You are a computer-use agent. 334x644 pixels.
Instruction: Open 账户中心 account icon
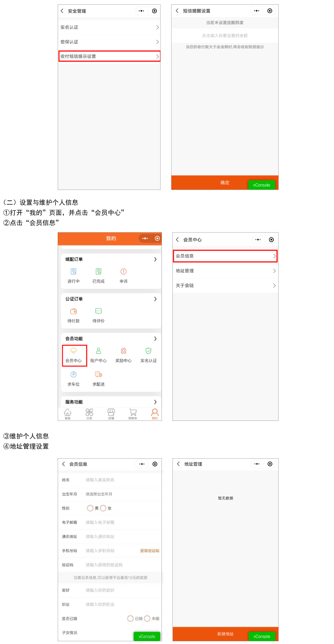[x=98, y=351]
